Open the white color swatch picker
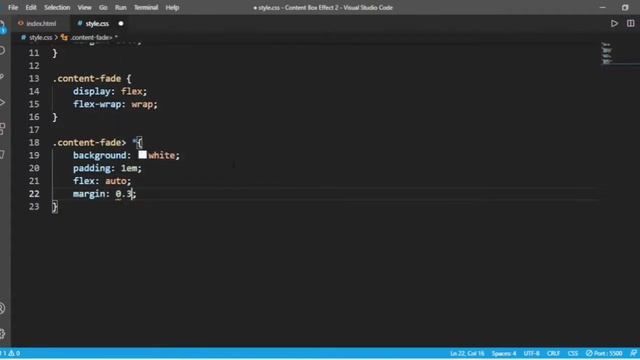This screenshot has width=640, height=360. tap(142, 155)
